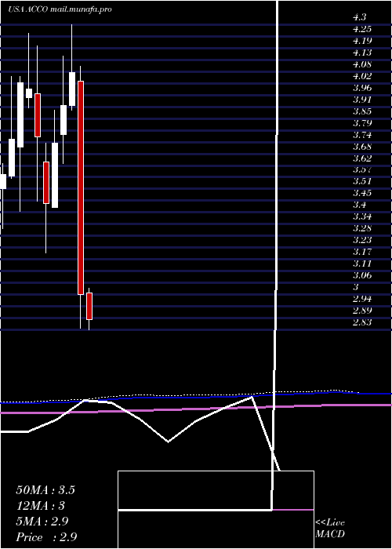
Task: Select the 3.62 price axis label
Action: point(362,158)
